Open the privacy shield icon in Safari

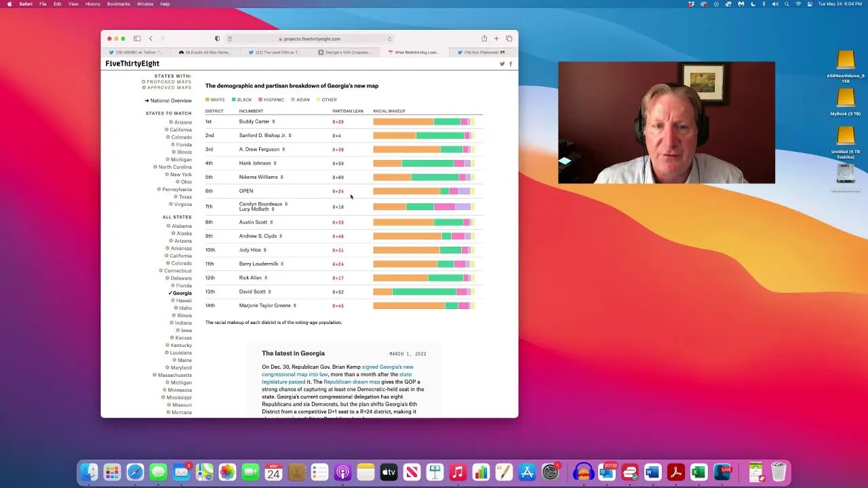coord(217,39)
